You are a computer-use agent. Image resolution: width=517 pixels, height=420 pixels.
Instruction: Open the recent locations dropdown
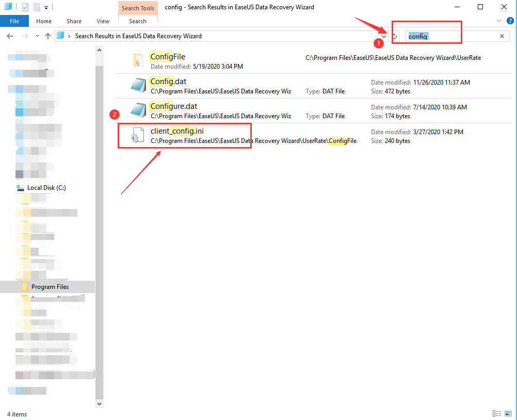point(37,36)
